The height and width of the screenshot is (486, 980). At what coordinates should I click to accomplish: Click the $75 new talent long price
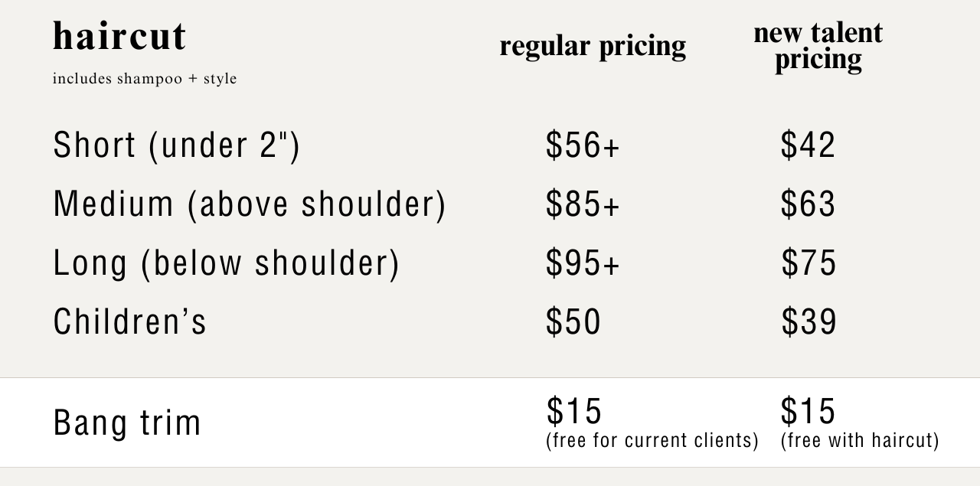click(x=808, y=263)
